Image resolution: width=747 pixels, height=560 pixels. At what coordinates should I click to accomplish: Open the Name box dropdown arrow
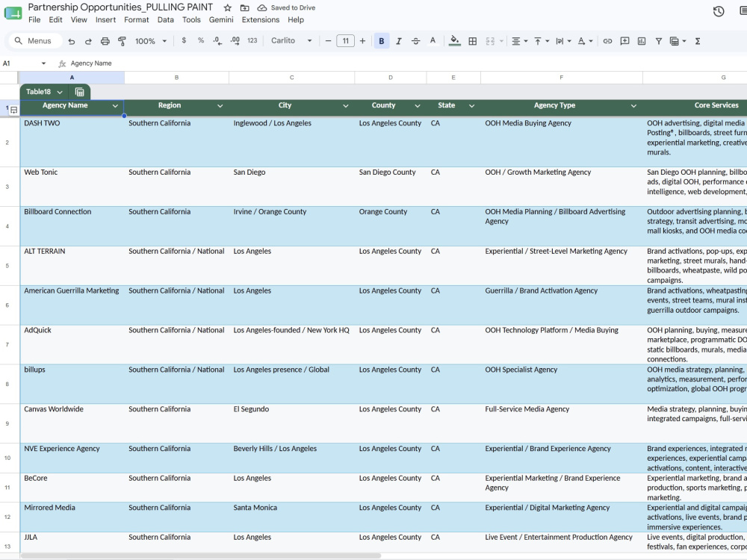coord(43,63)
